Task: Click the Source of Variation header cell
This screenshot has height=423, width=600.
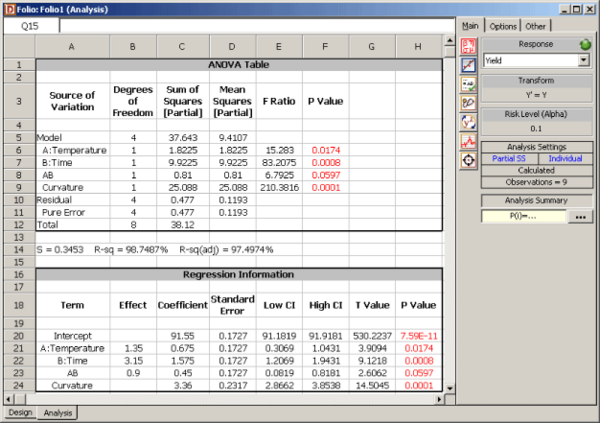Action: click(x=72, y=101)
